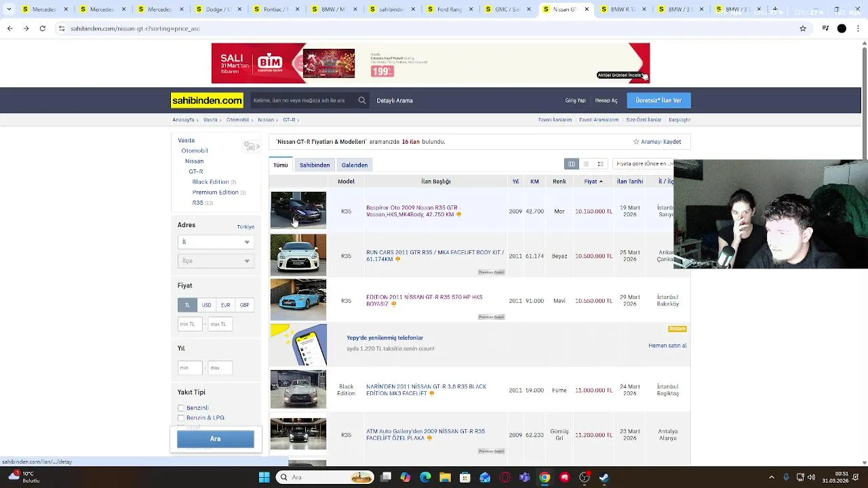Open the tab search chevron in Chrome
This screenshot has height=488, width=868.
[9, 9]
